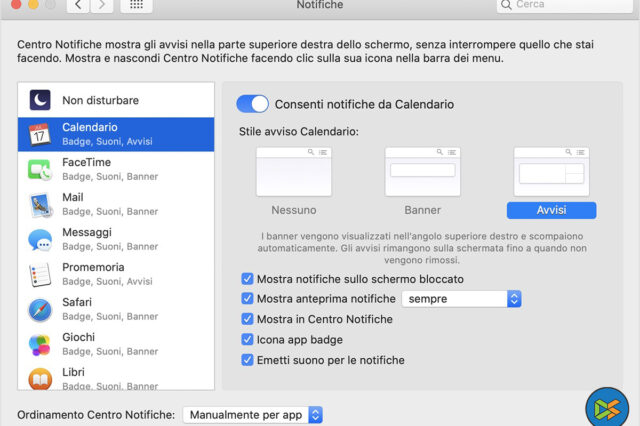Screen dimensions: 640x426
Task: Choose the Banner alert style thumbnail
Action: tap(422, 172)
